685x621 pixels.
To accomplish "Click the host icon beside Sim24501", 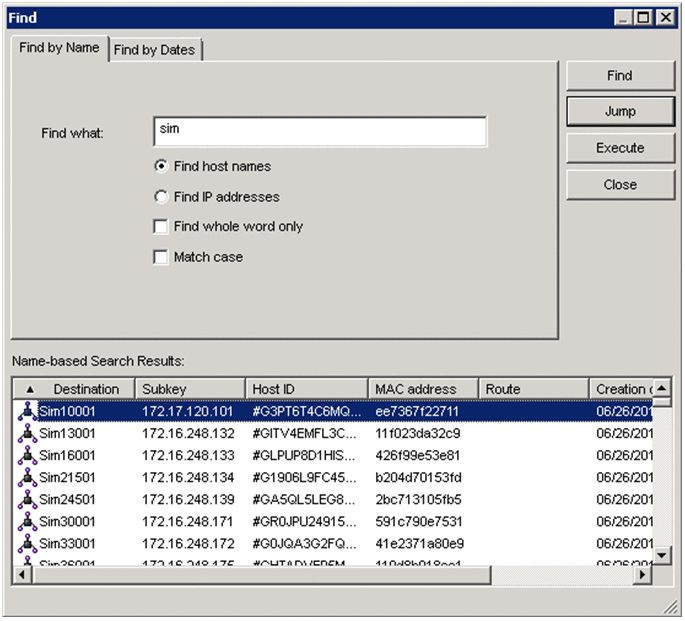I will click(28, 499).
